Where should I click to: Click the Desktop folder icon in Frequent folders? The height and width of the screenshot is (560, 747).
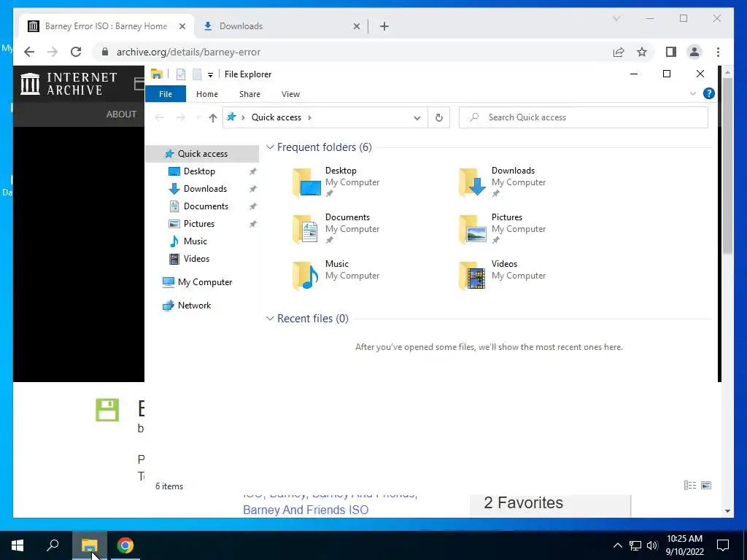click(306, 182)
